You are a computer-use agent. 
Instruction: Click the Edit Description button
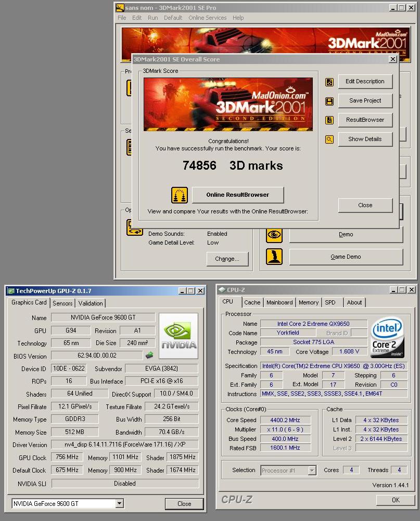coord(365,81)
